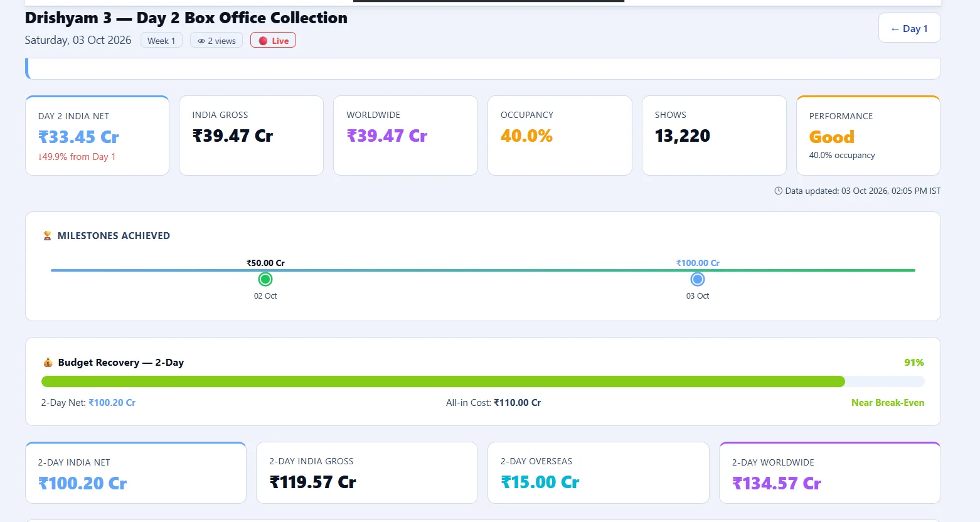
Task: Click the All-in Cost ₹110.00 Cr text
Action: [x=493, y=403]
